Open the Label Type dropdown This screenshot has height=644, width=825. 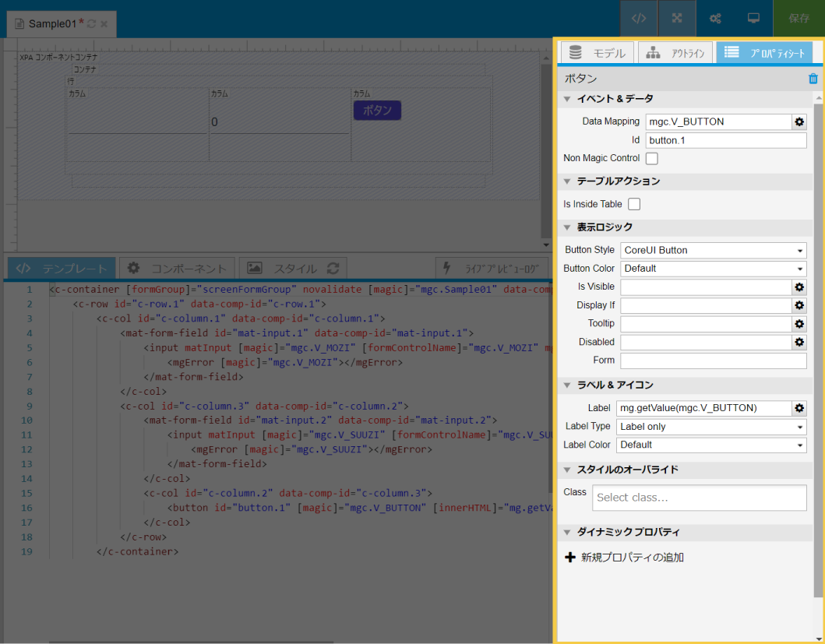click(710, 427)
